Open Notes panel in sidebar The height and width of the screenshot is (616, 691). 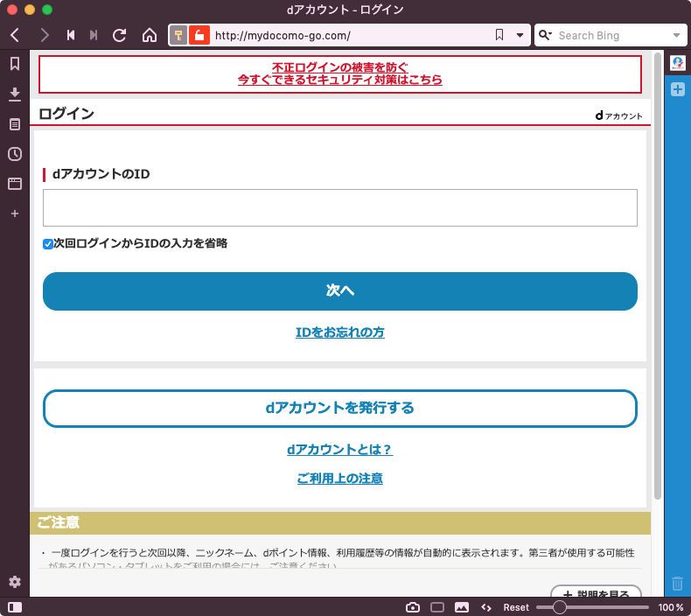point(15,124)
